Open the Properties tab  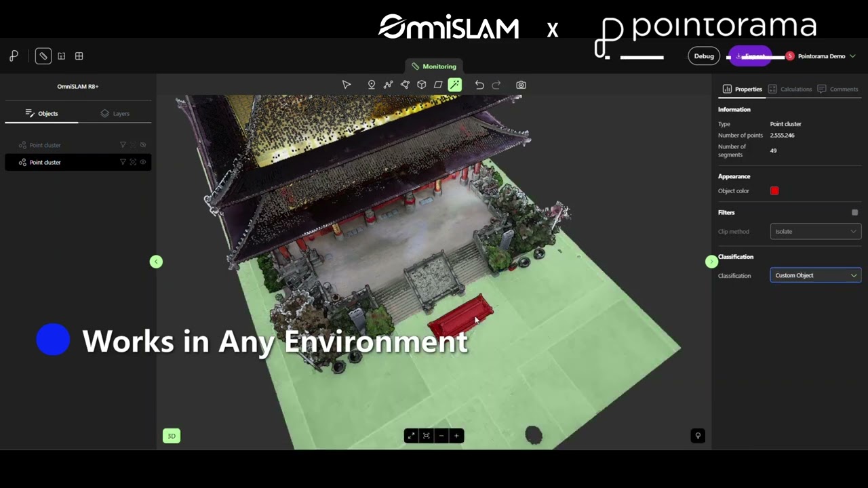pyautogui.click(x=743, y=89)
